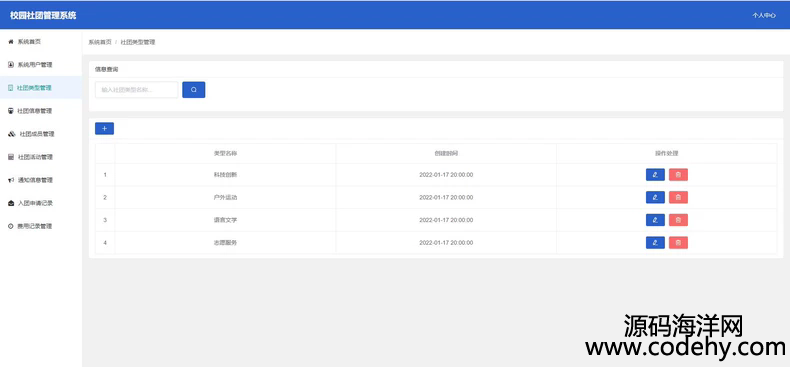This screenshot has width=790, height=367.
Task: Open 系统用户管理 in the sidebar
Action: pyautogui.click(x=41, y=65)
